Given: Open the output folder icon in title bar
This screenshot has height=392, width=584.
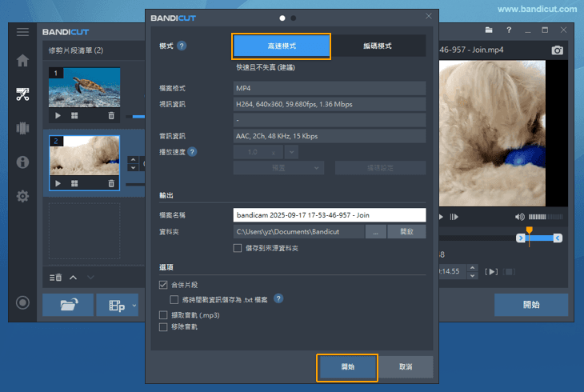Looking at the screenshot, I should pos(489,30).
